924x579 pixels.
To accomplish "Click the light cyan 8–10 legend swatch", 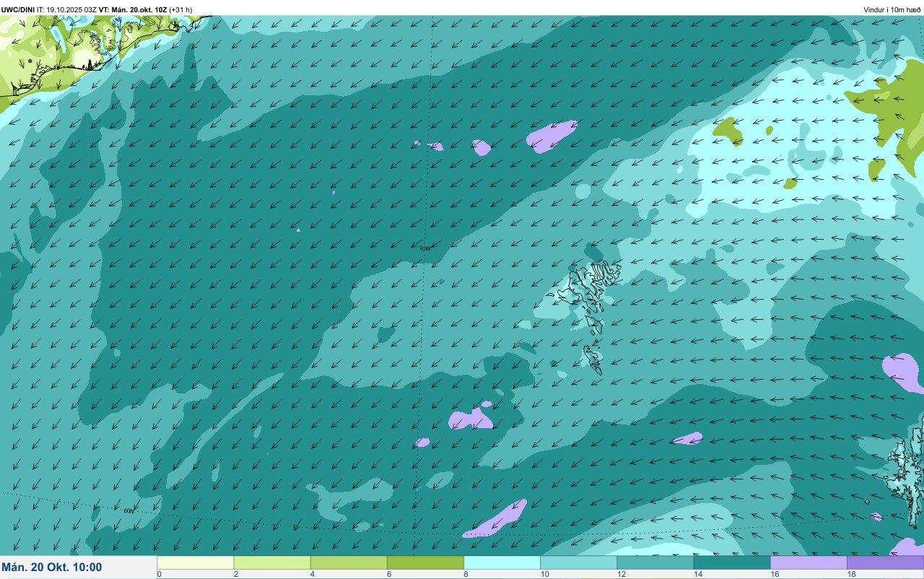I will pyautogui.click(x=502, y=562).
